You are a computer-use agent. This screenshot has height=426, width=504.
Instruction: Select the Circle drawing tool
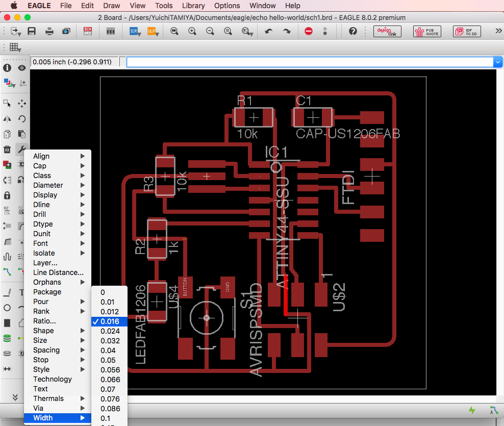pos(7,308)
